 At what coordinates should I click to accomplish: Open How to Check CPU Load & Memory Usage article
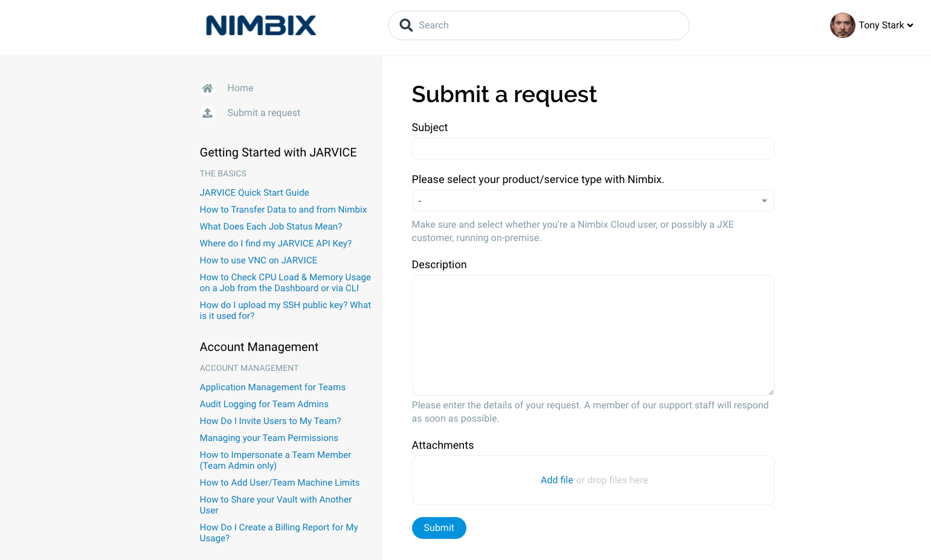285,283
